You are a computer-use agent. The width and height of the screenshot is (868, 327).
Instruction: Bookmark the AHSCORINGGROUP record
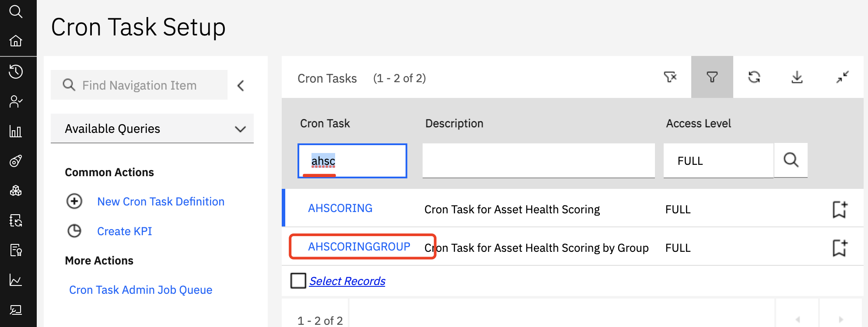pos(840,248)
